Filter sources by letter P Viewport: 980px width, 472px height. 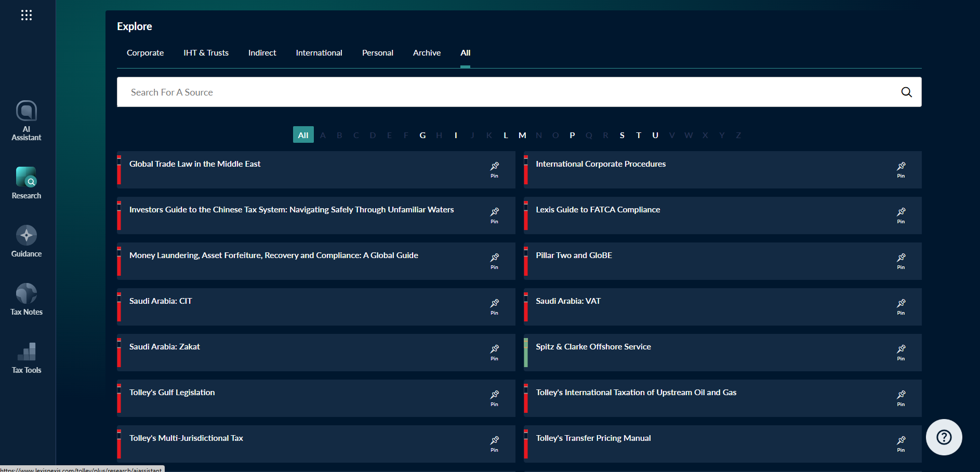572,135
